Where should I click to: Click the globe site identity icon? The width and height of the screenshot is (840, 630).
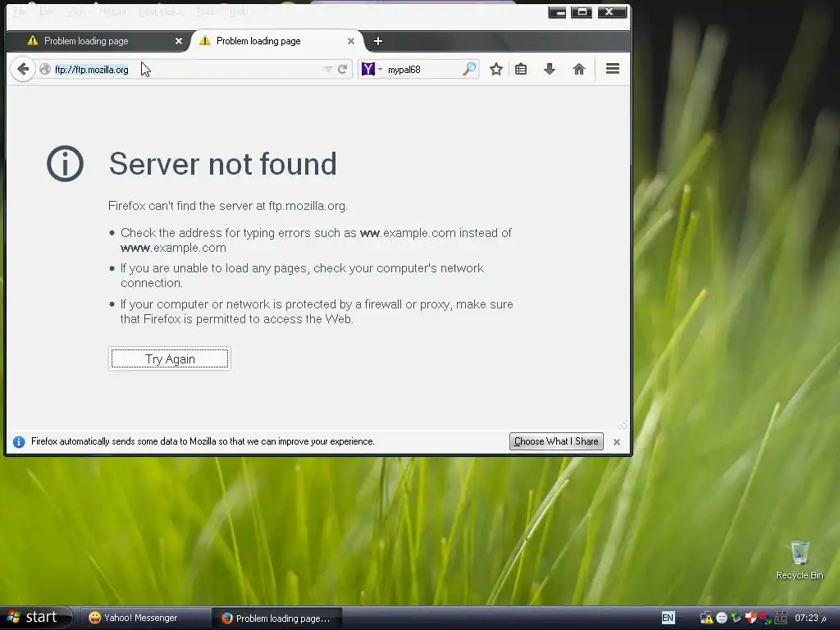pos(45,69)
